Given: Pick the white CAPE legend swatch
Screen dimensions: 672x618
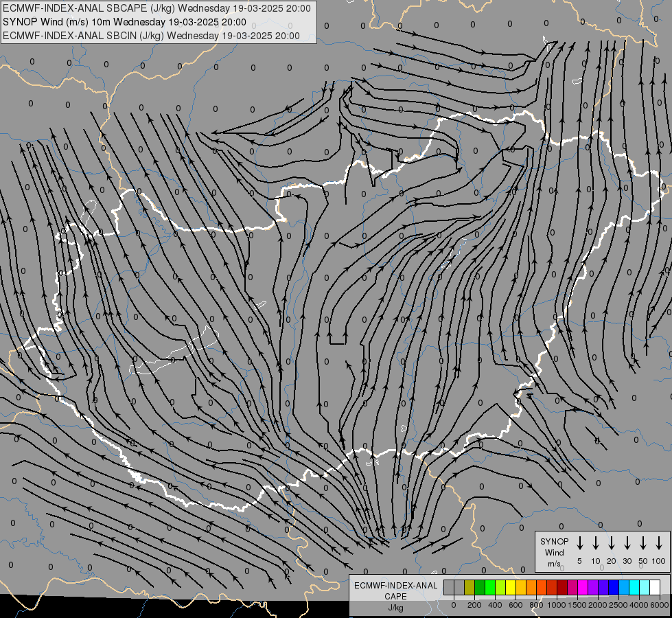Looking at the screenshot, I should point(656,587).
